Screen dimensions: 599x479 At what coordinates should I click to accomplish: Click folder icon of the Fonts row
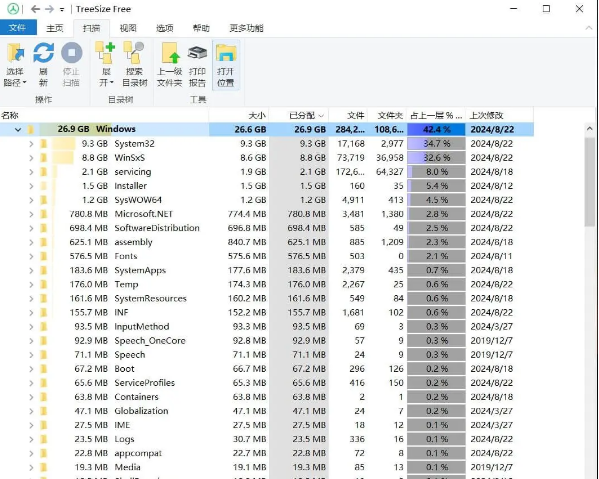point(44,256)
